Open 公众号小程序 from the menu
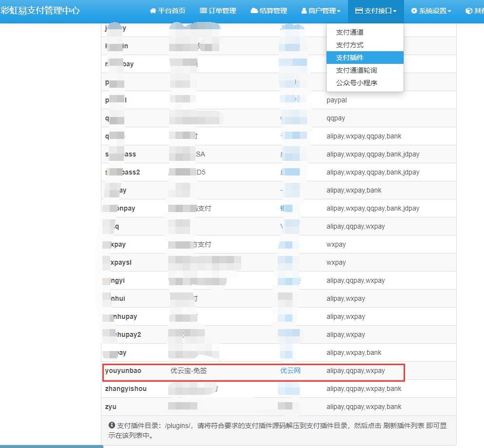The image size is (484, 448). coord(356,83)
